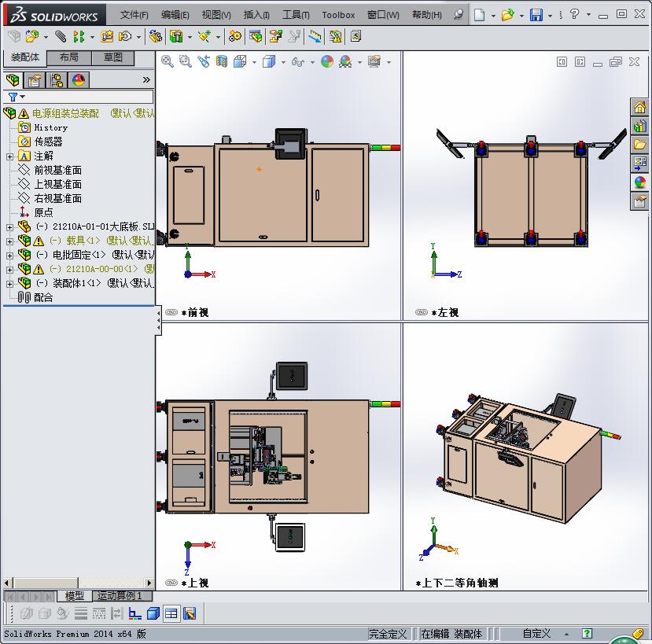This screenshot has width=652, height=644.
Task: Click the Smart Fasteners icon
Action: point(107,37)
